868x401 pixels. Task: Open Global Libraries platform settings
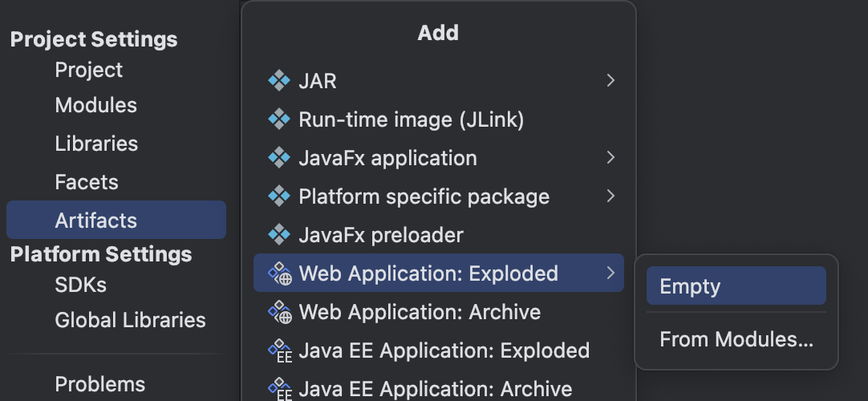coord(130,320)
